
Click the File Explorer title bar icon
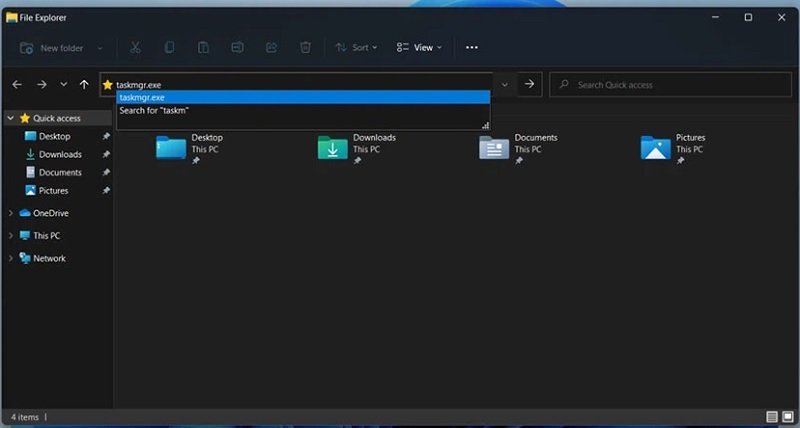click(x=12, y=18)
